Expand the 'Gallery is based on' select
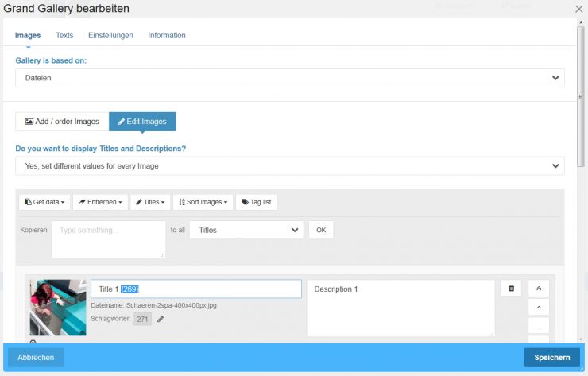This screenshot has height=376, width=588. [290, 77]
